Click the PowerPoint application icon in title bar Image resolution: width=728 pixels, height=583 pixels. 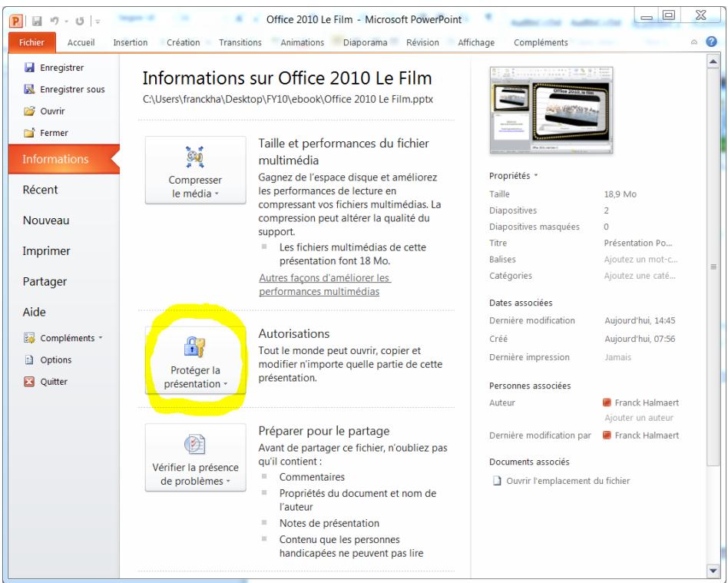point(16,21)
